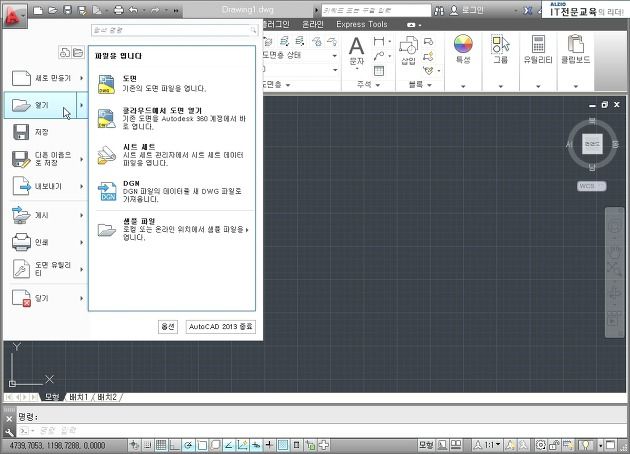Click the AutoCAD 2013 종료 button

click(221, 327)
